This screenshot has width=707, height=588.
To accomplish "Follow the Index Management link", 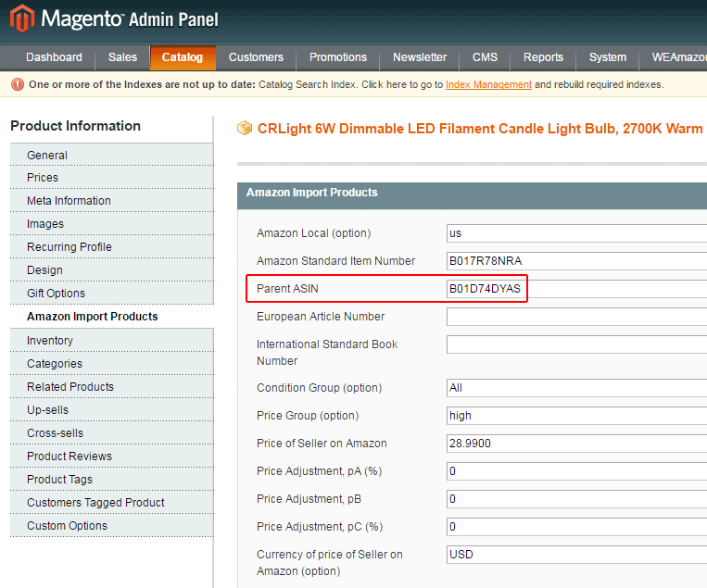I will 488,84.
